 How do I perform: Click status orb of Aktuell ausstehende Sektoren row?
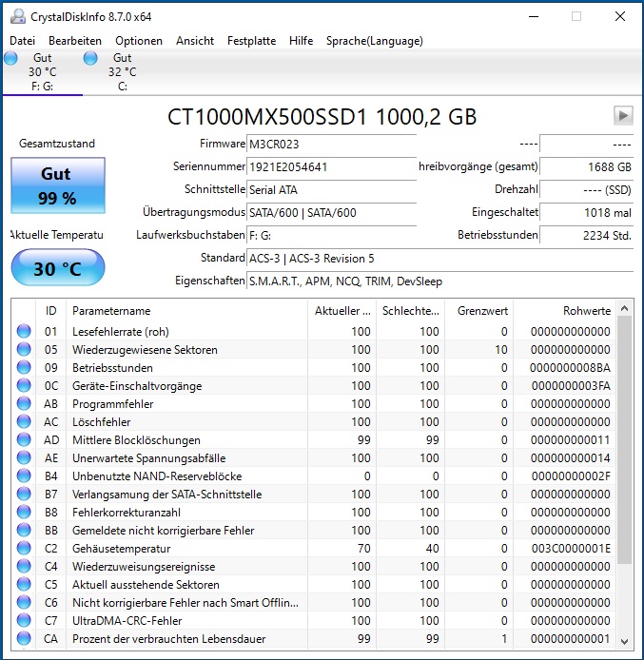[24, 584]
